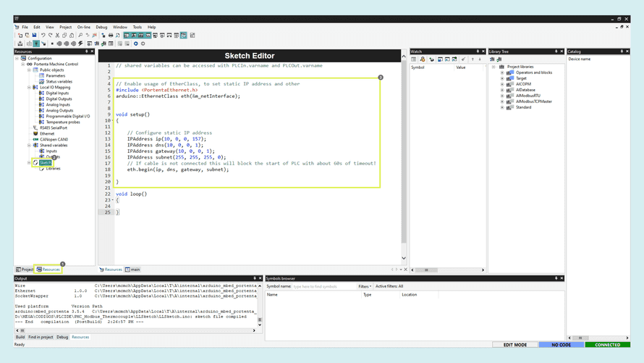The height and width of the screenshot is (363, 644).
Task: Open the On-line menu
Action: tap(84, 27)
